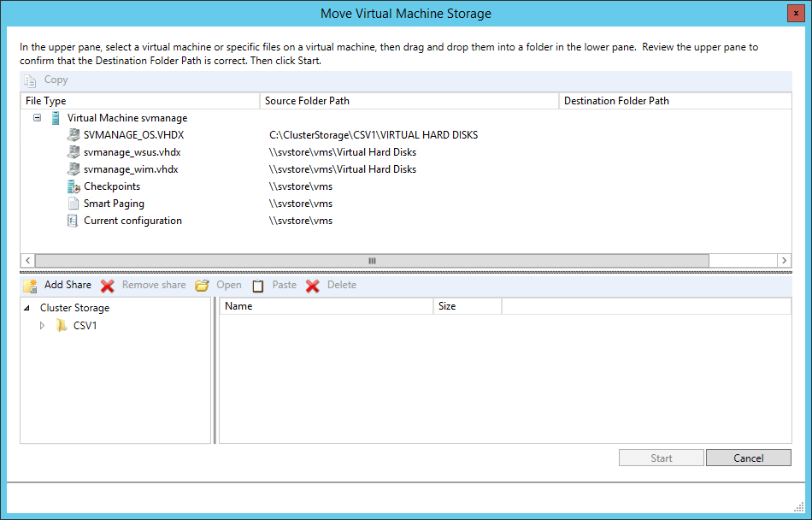The image size is (812, 520).
Task: Click the SVMANAGE_OS.VHDX disk icon
Action: pos(74,135)
